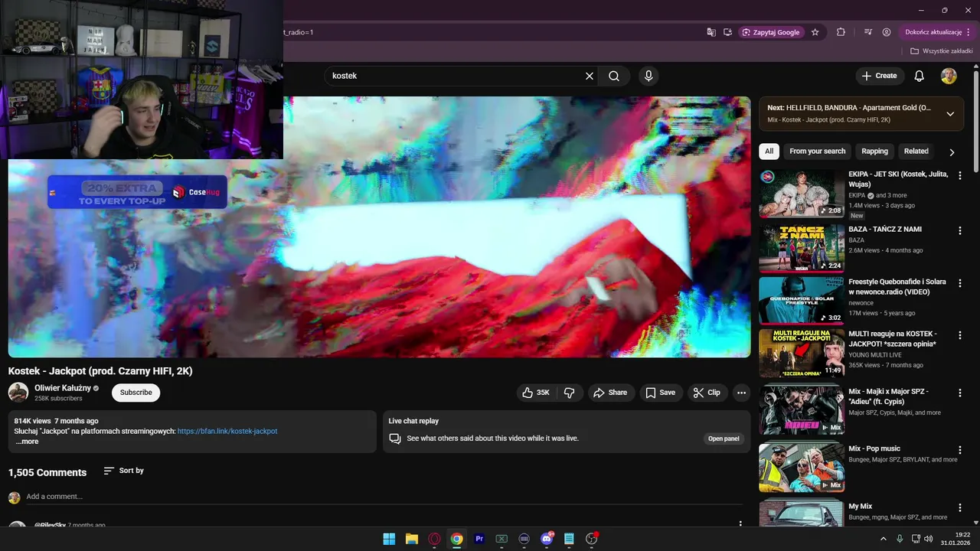This screenshot has width=980, height=551.
Task: Open the media controls icon in Chrome toolbar
Action: point(868,32)
